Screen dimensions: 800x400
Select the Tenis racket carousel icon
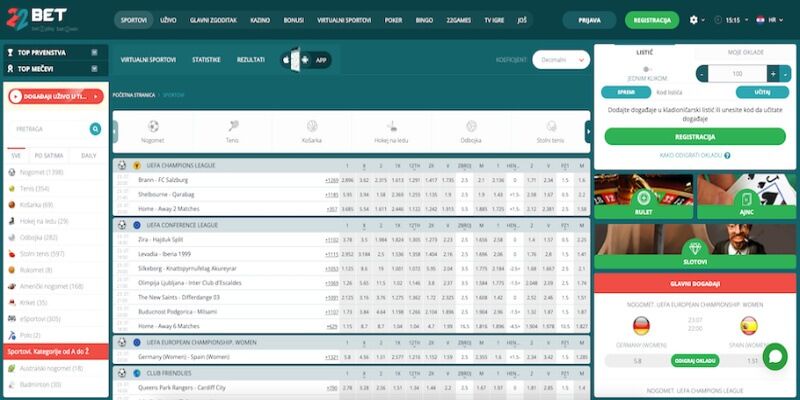pos(233,126)
